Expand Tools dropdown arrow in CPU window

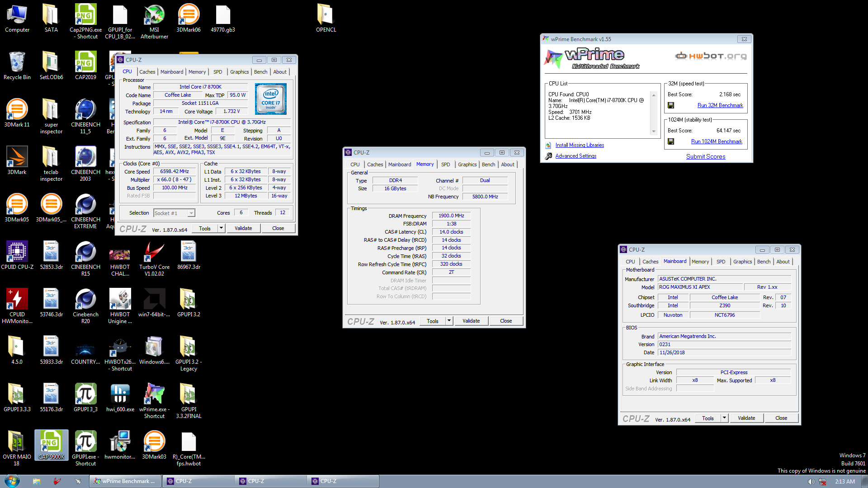222,228
